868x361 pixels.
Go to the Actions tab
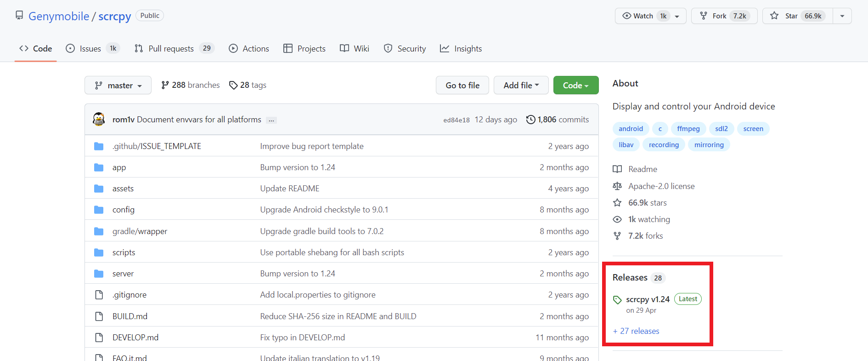point(249,48)
